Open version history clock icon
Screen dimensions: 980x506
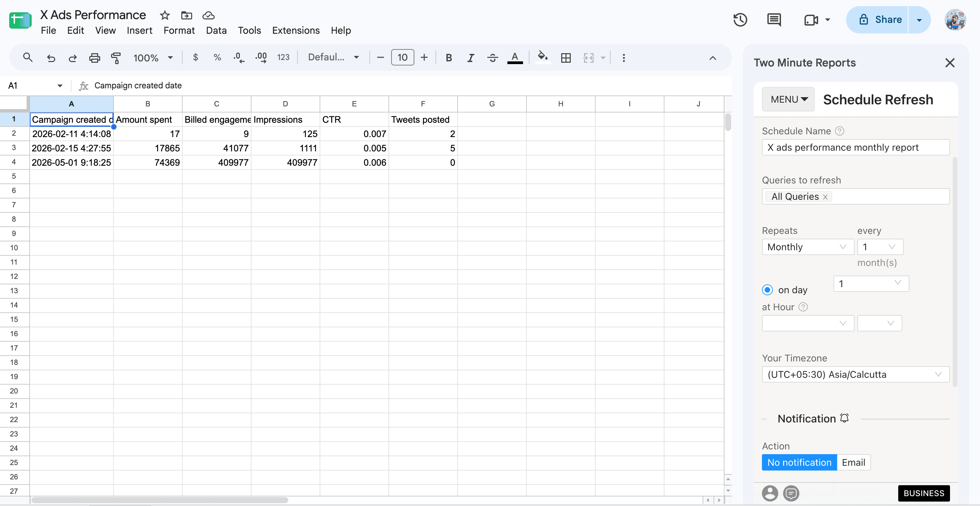click(740, 20)
